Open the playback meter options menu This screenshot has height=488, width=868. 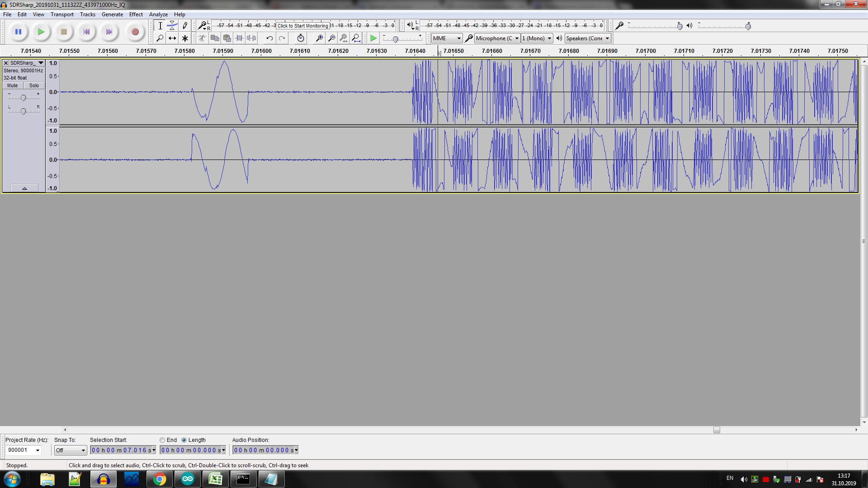click(411, 25)
